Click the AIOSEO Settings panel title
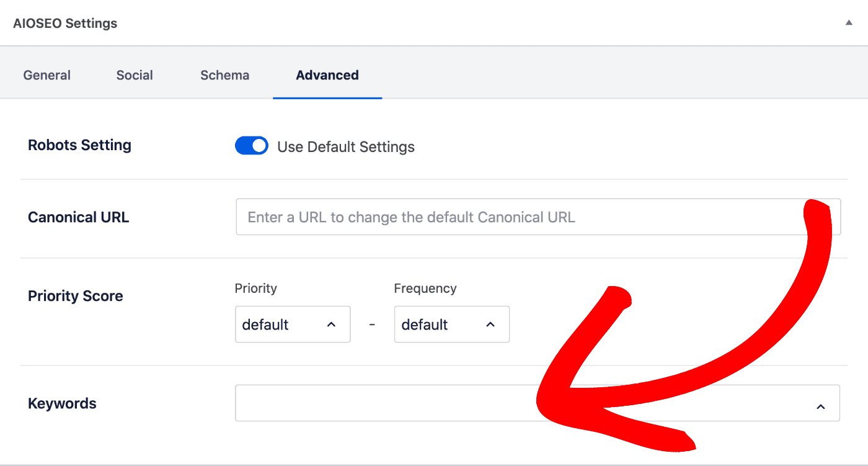The height and width of the screenshot is (466, 868). 65,24
